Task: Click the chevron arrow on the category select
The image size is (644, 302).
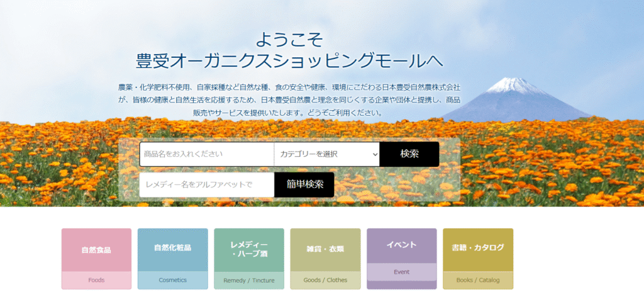Action: tap(375, 154)
